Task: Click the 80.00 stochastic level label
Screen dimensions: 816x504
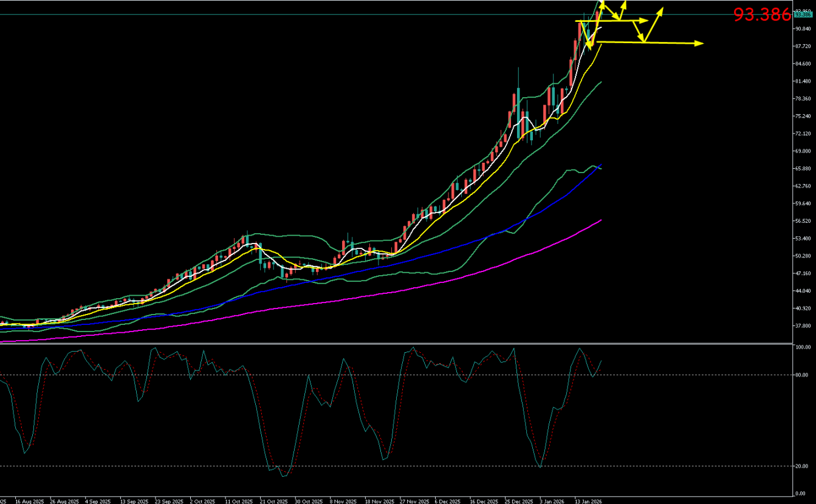Action: [x=802, y=375]
